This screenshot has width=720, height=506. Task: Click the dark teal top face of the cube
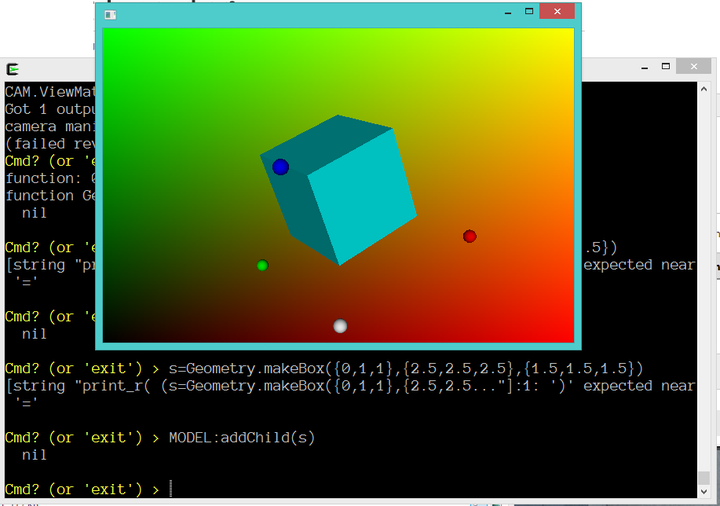(325, 139)
